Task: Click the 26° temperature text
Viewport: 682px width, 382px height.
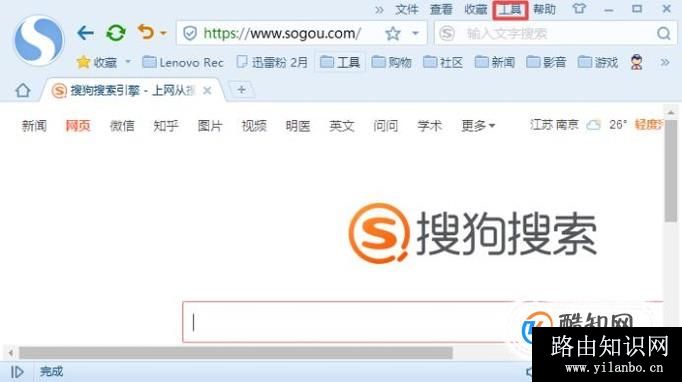Action: (618, 125)
